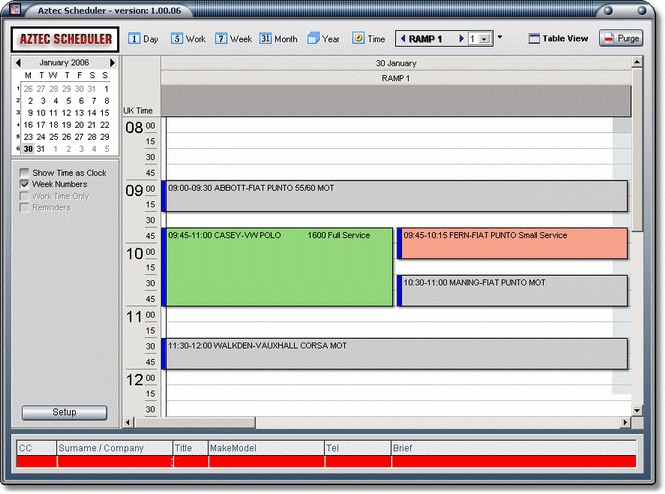This screenshot has width=665, height=494.
Task: Uncheck Week Numbers option
Action: pyautogui.click(x=25, y=184)
